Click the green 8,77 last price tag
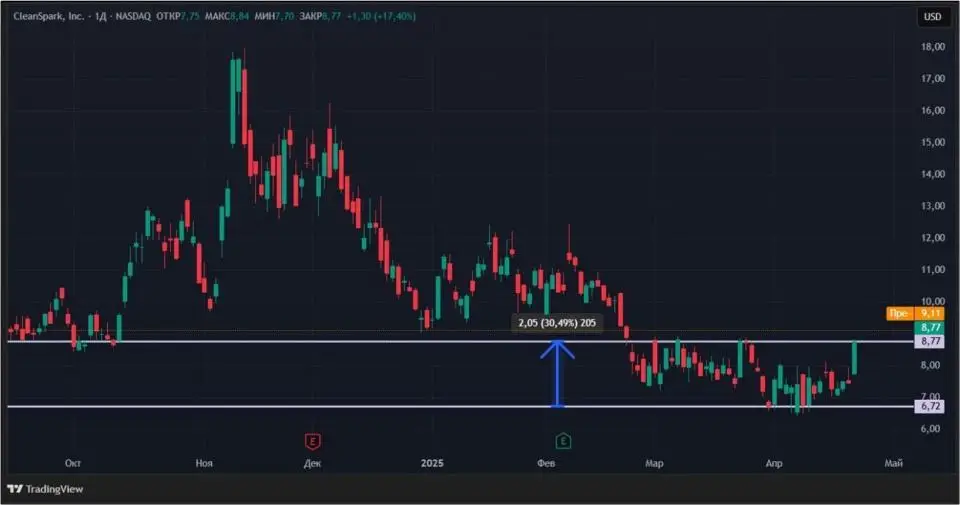The height and width of the screenshot is (505, 960). pos(929,327)
